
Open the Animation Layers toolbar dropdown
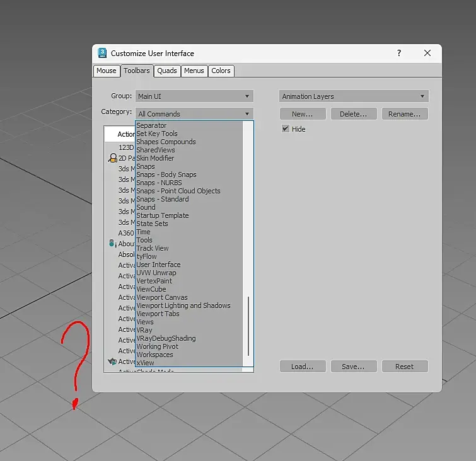click(354, 96)
